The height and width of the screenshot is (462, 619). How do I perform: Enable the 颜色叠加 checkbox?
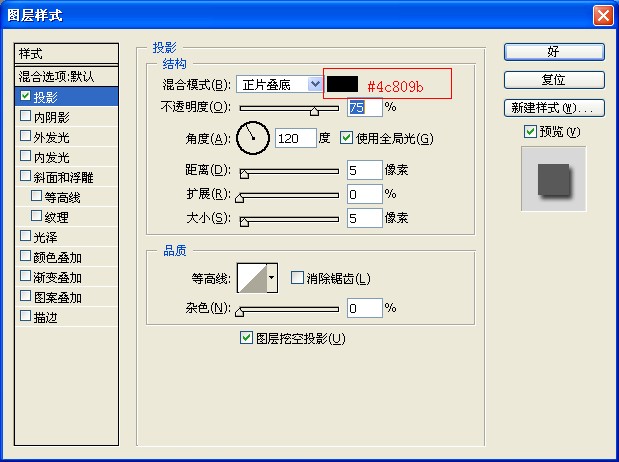25,256
